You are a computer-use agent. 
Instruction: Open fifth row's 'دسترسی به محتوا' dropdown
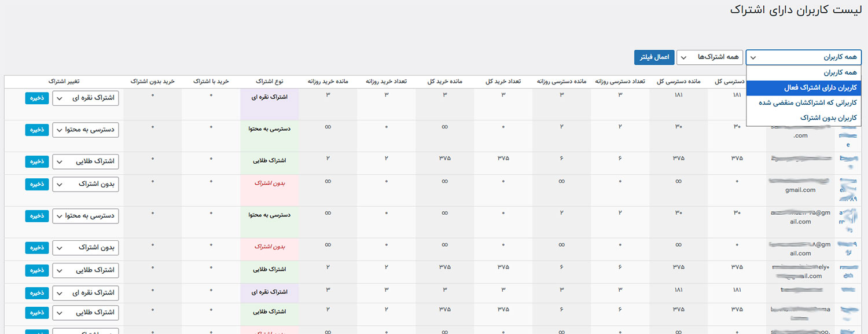point(85,216)
